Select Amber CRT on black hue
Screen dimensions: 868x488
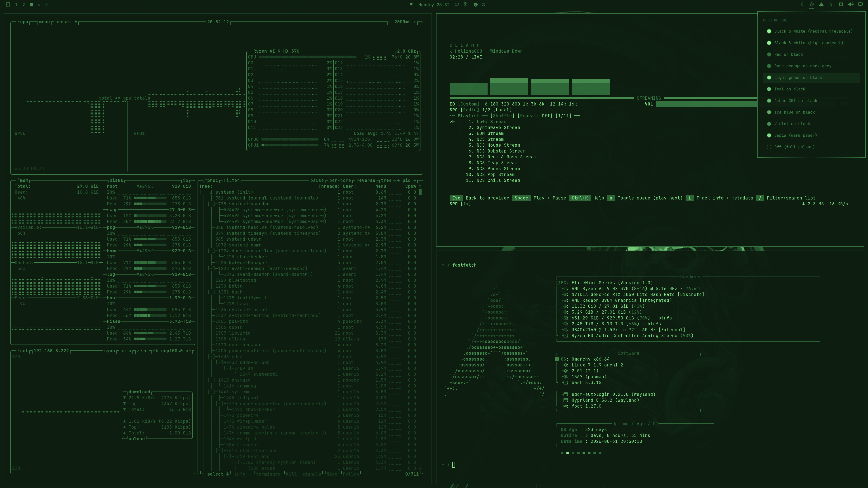tap(811, 101)
